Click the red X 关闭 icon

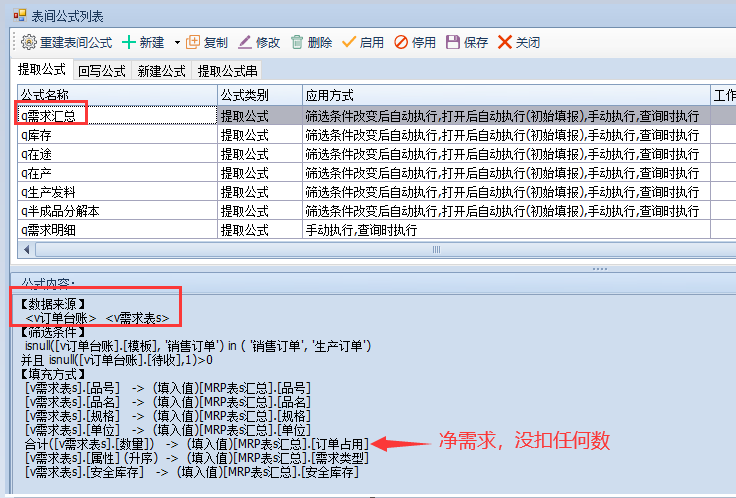click(505, 42)
